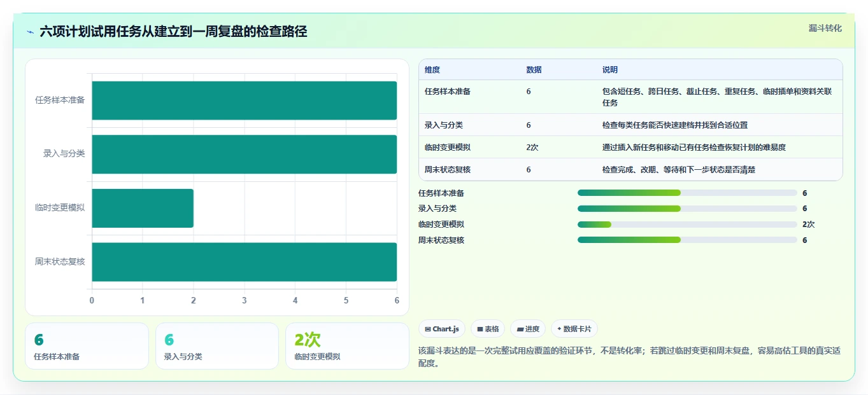
Task: Click the 任务样本准备 progress bar
Action: tap(687, 193)
